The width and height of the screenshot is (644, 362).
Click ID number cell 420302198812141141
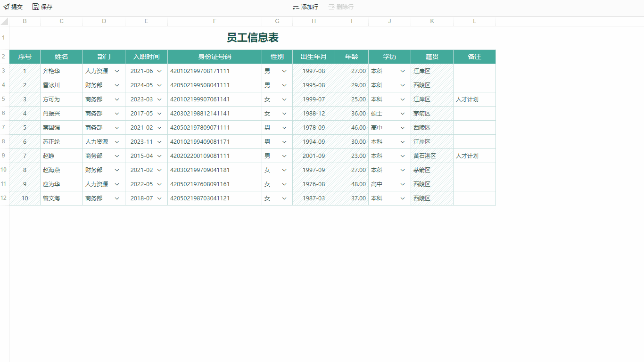click(200, 114)
